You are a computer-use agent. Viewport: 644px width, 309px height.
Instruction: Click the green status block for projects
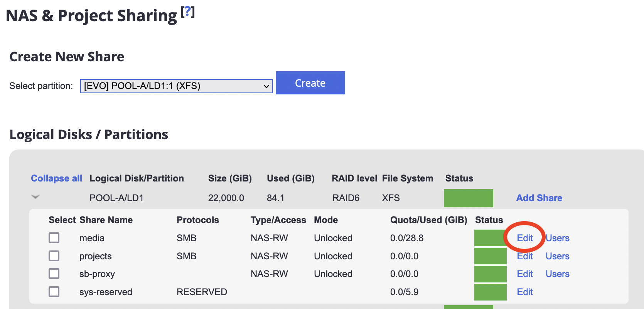click(x=490, y=256)
